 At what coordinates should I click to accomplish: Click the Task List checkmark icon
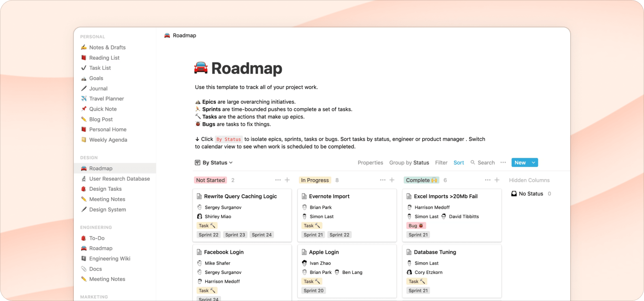point(84,68)
